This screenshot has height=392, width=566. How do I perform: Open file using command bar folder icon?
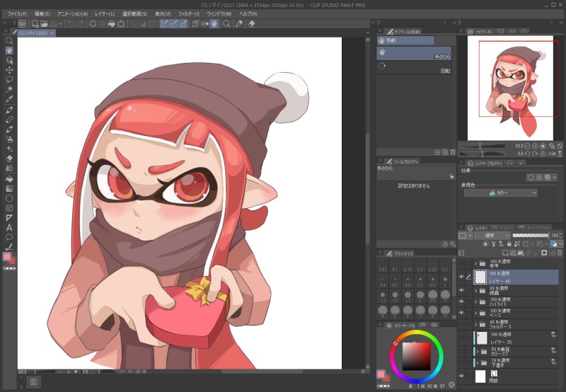[44, 24]
